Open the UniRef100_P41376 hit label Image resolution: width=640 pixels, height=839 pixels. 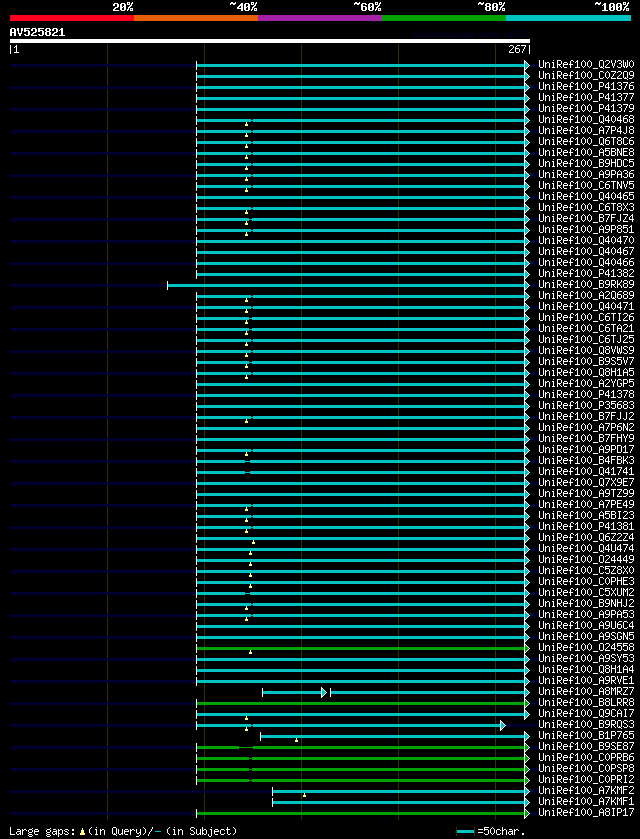(x=586, y=87)
